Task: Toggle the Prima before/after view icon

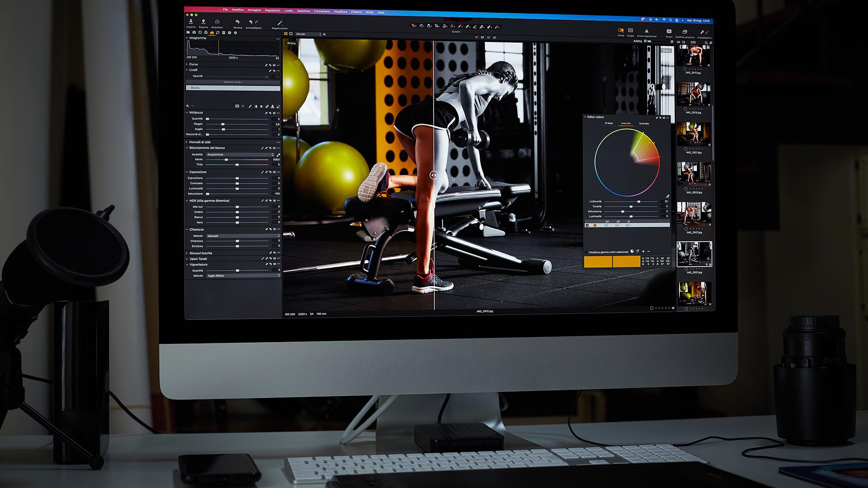Action: pyautogui.click(x=621, y=31)
